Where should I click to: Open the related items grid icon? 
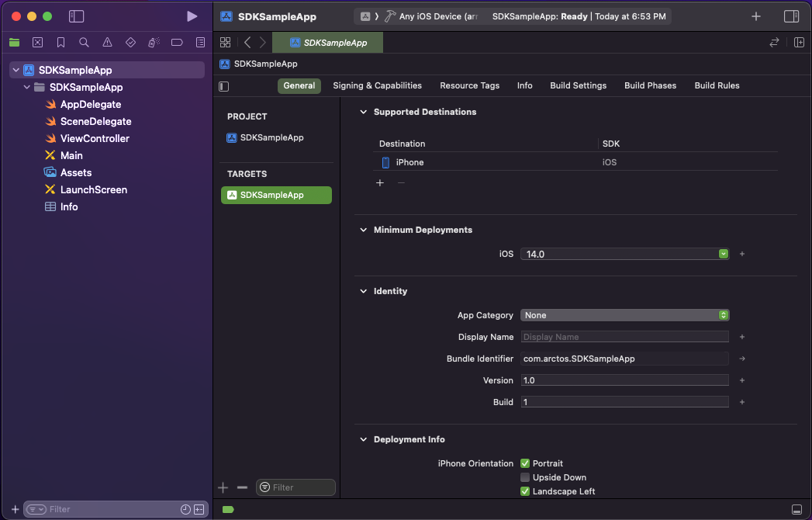coord(226,43)
